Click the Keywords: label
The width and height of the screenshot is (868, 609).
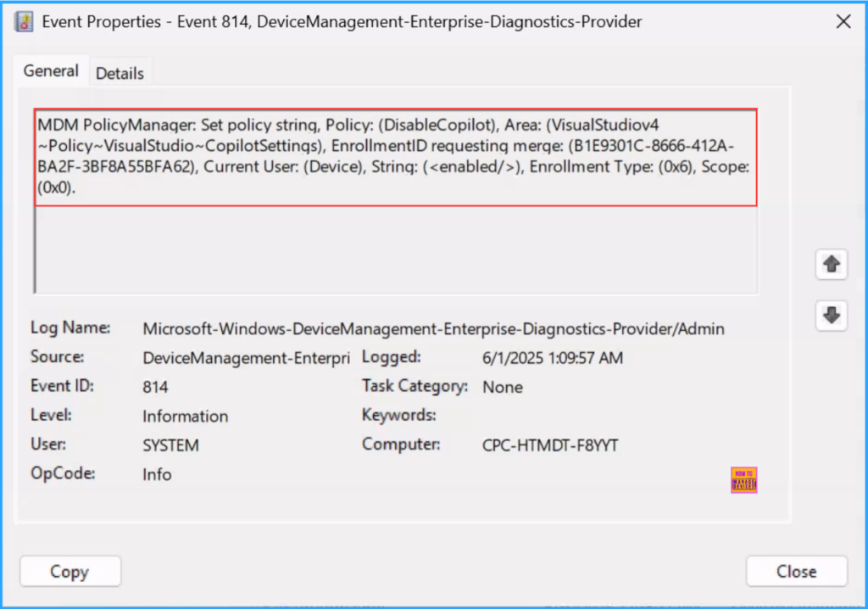point(399,415)
